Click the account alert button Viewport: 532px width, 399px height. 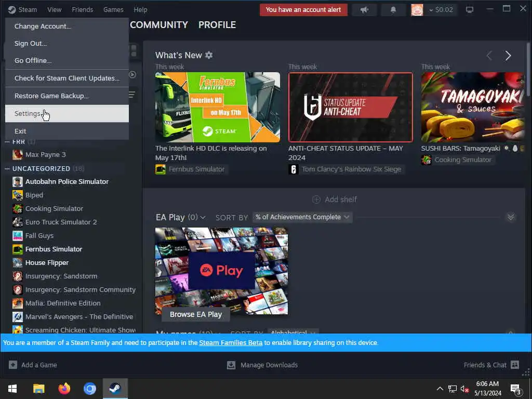click(x=303, y=10)
